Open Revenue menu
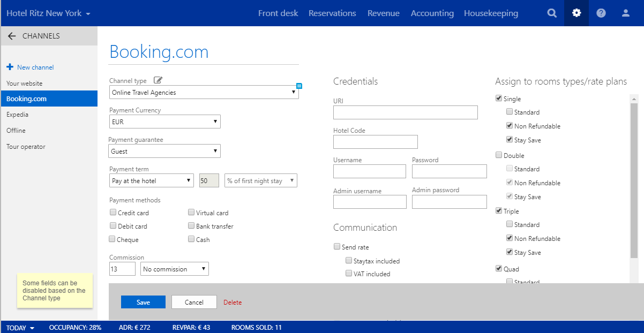Viewport: 644px width, 333px height. (x=384, y=13)
